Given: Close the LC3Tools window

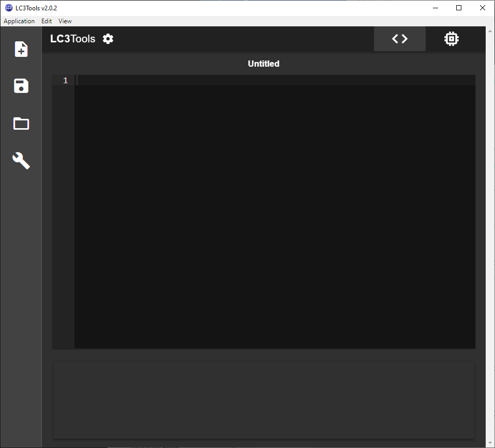Looking at the screenshot, I should pos(483,8).
